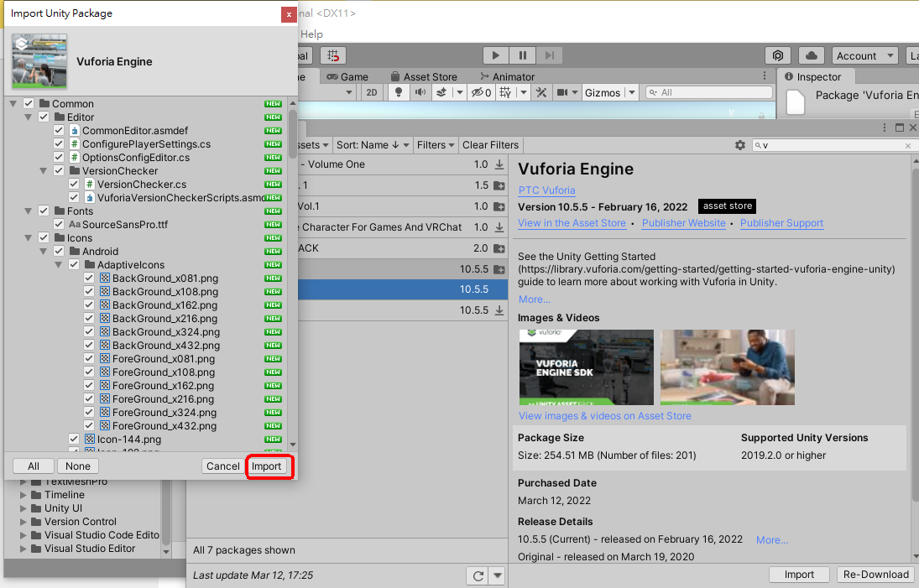919x588 pixels.
Task: Click download icon for VRChat character package
Action: coord(499,227)
